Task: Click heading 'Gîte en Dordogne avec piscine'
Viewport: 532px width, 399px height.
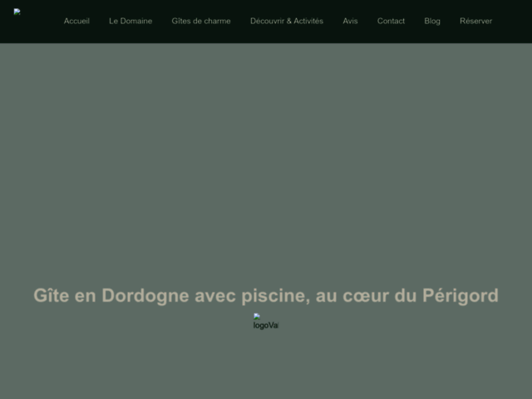Action: click(x=266, y=296)
